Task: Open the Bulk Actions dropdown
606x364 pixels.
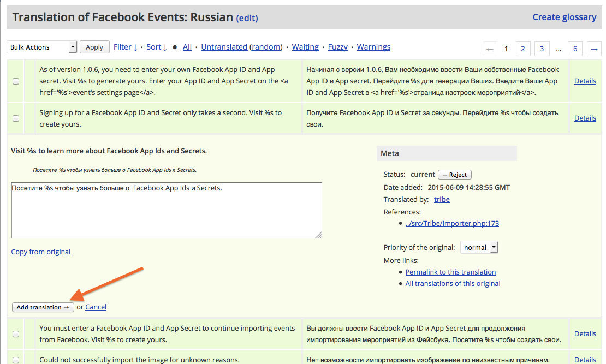Action: pyautogui.click(x=41, y=47)
